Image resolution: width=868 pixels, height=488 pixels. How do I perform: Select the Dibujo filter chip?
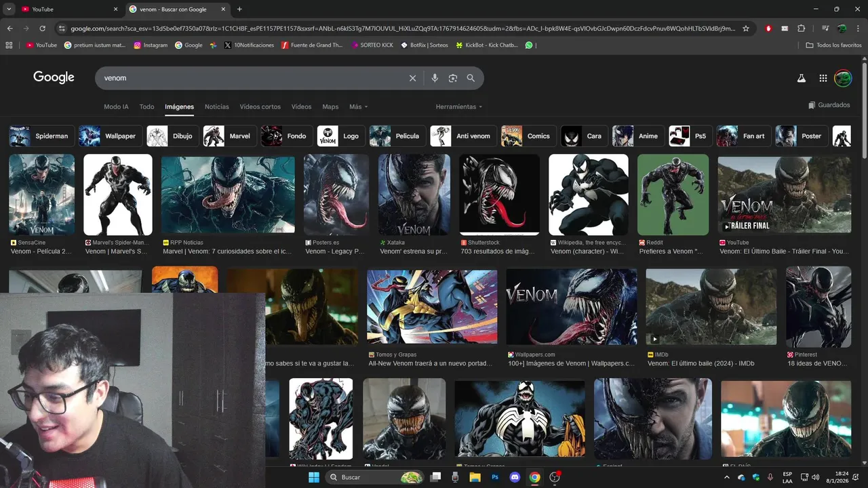pyautogui.click(x=172, y=136)
